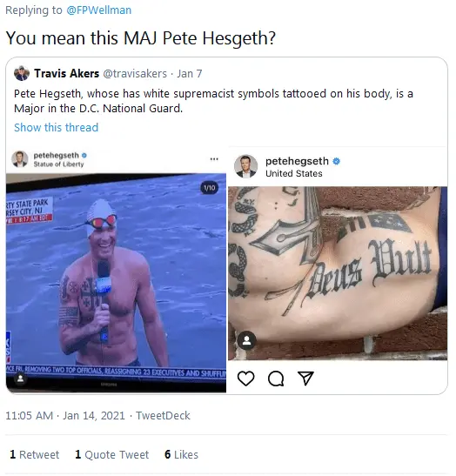Click the large petehegseth avatar on the tattoo post
Screen dimensions: 456x476
[245, 166]
